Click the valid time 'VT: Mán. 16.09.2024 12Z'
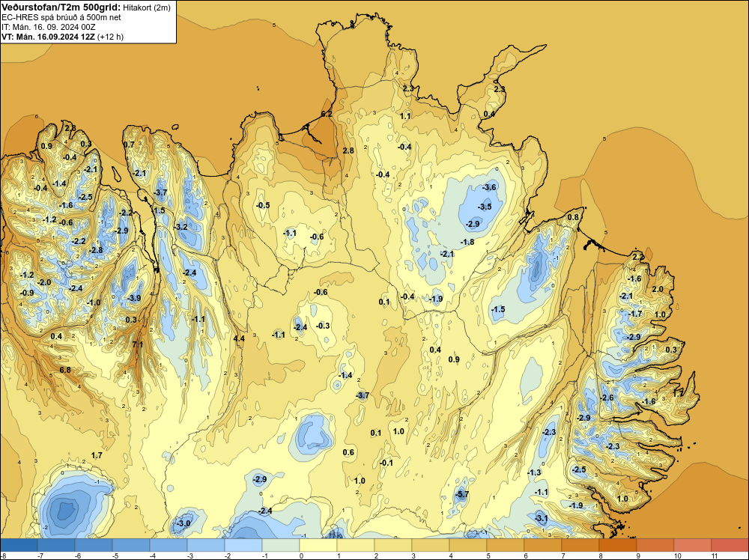 pos(48,37)
